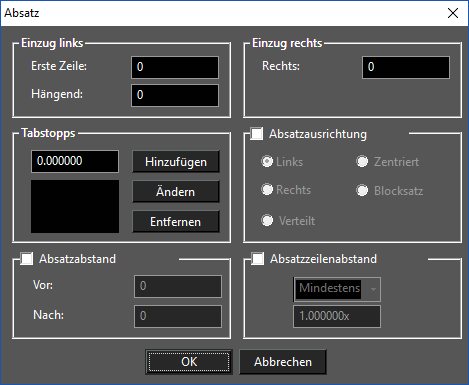This screenshot has height=385, width=469.
Task: Enable the Absatzzeilenabstand checkbox
Action: tap(257, 259)
